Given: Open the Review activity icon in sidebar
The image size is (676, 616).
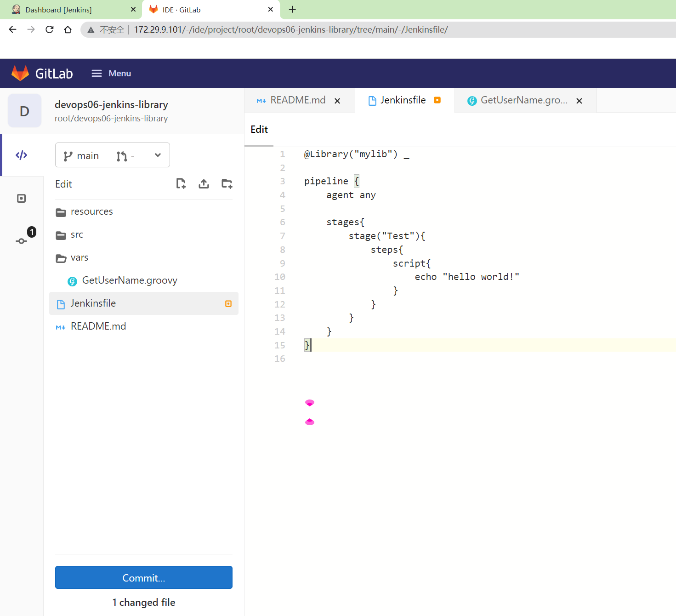Looking at the screenshot, I should click(22, 199).
